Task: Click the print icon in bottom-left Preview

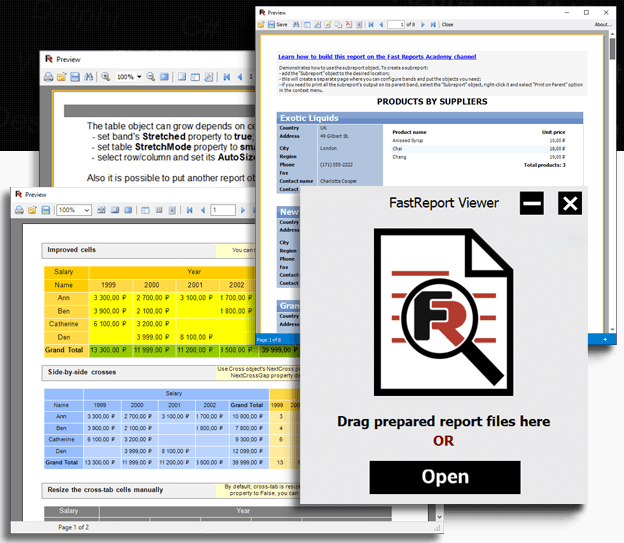Action: 19,210
